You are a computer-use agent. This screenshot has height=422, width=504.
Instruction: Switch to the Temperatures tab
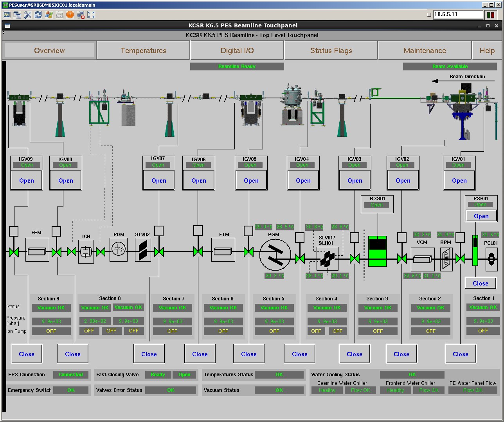(x=143, y=50)
